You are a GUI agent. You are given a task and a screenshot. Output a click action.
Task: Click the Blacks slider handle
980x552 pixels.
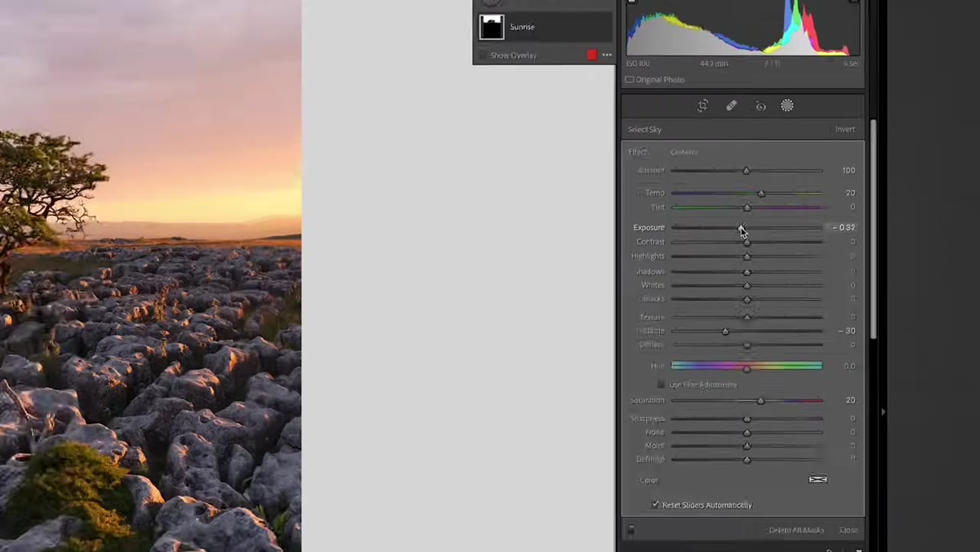point(746,300)
